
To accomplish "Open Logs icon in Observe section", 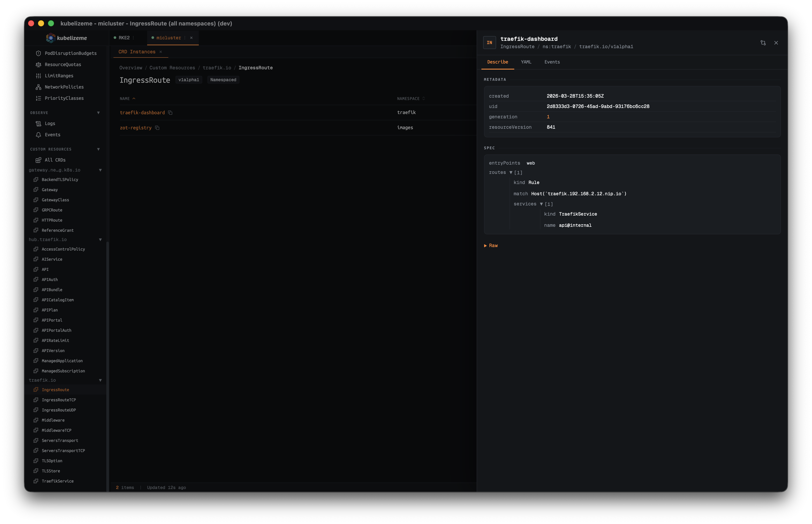I will pos(38,124).
